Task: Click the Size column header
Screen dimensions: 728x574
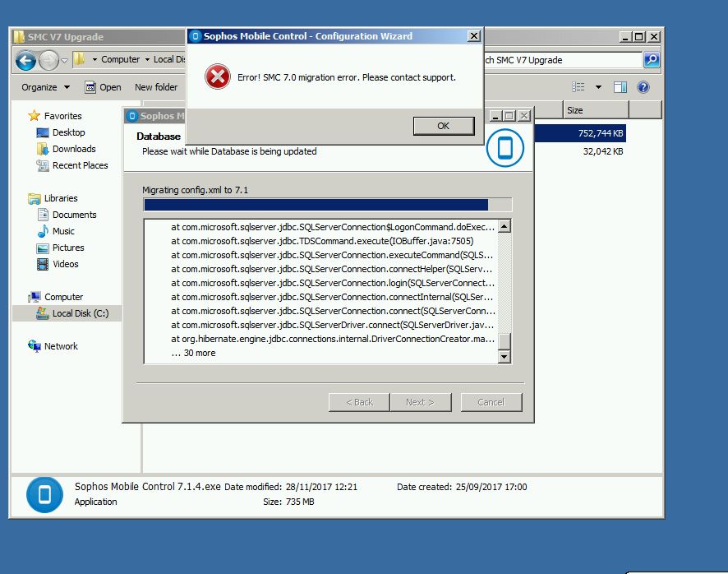Action: pos(596,110)
